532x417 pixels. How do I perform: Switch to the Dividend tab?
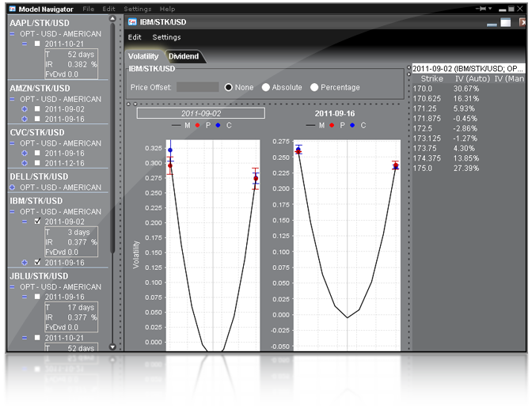click(184, 56)
